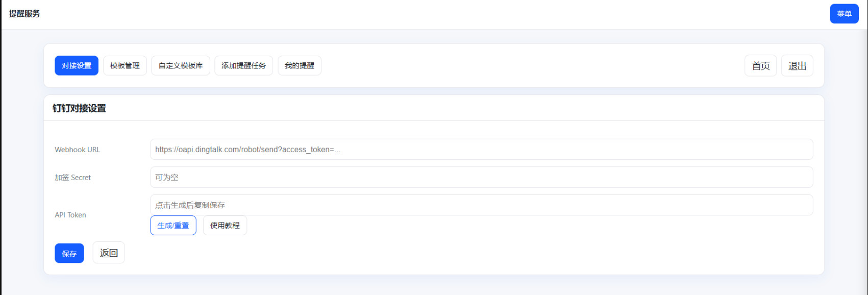Log out with the 退出 button

coord(797,66)
